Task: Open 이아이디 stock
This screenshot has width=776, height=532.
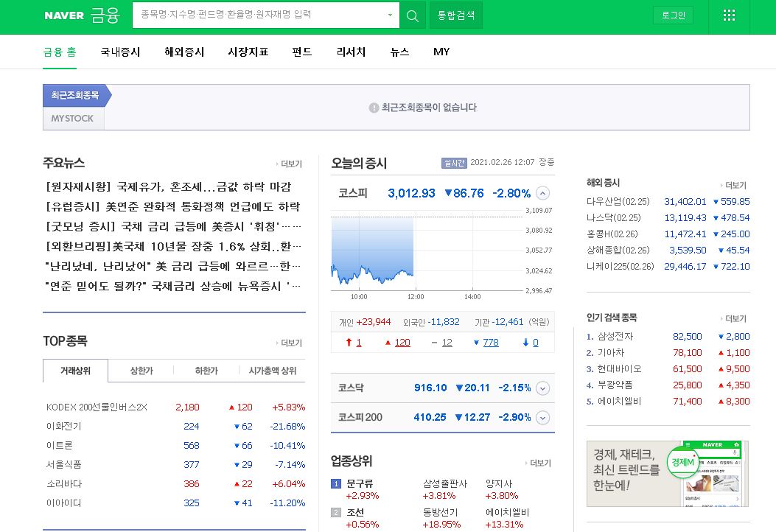Action: click(64, 503)
